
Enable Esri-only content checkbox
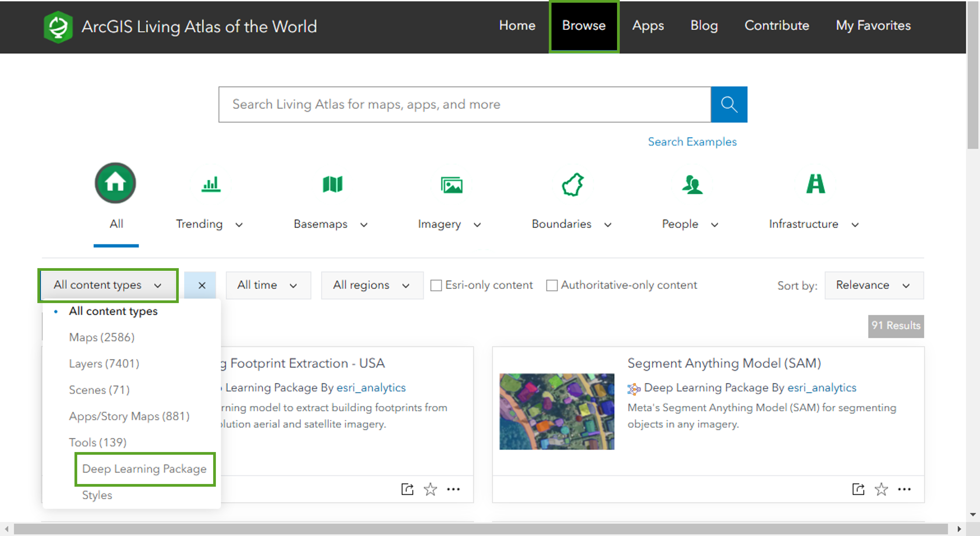coord(436,285)
